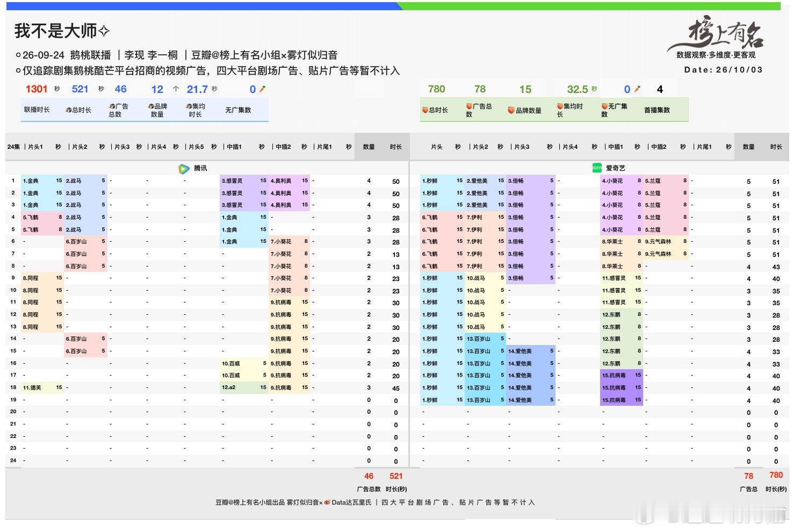Click the red 780 total at the bottom

[x=776, y=475]
